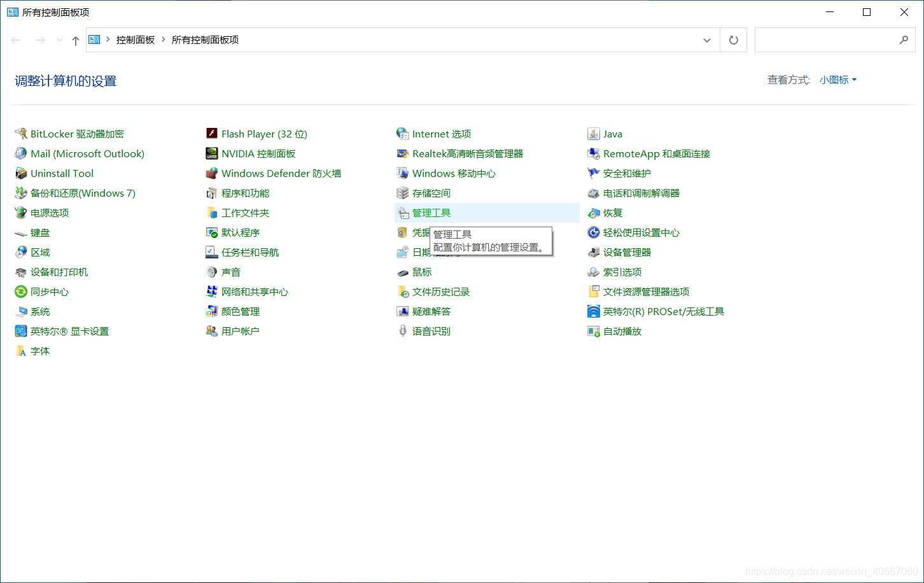This screenshot has height=583, width=924.
Task: Open the 设备管理器 icon
Action: coord(594,252)
